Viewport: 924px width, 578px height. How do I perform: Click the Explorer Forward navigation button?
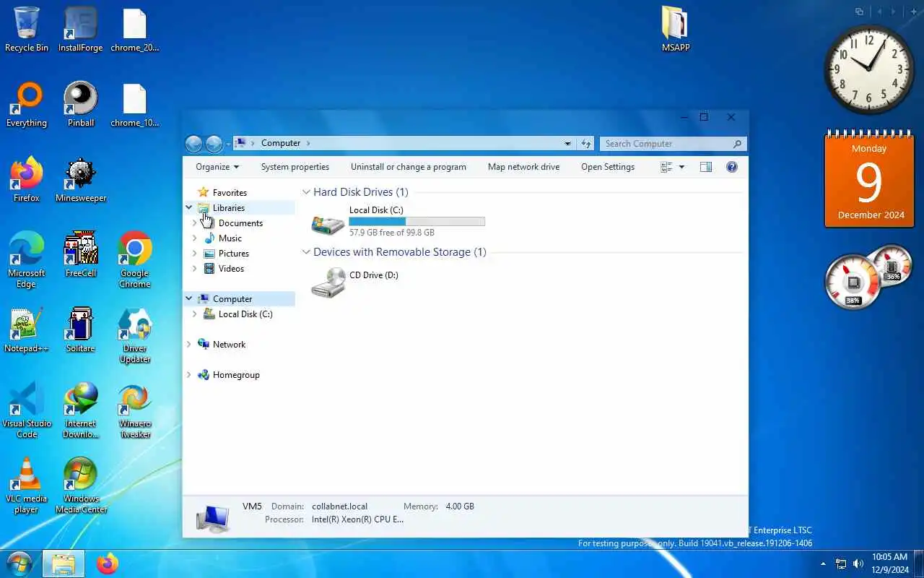214,144
